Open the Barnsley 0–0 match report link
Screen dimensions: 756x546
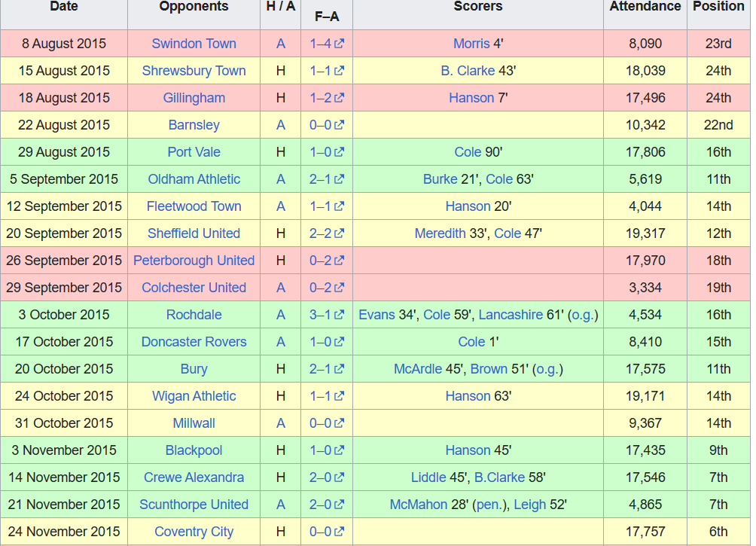point(327,125)
